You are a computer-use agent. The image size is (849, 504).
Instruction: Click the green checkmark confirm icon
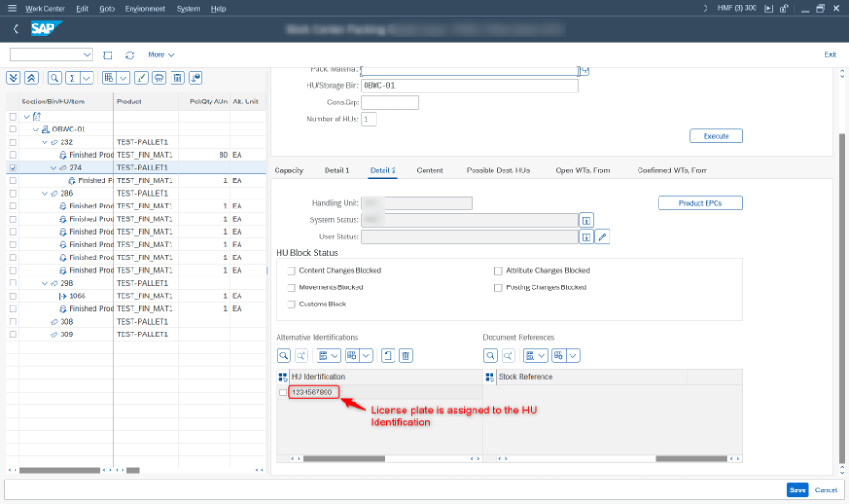pyautogui.click(x=141, y=78)
